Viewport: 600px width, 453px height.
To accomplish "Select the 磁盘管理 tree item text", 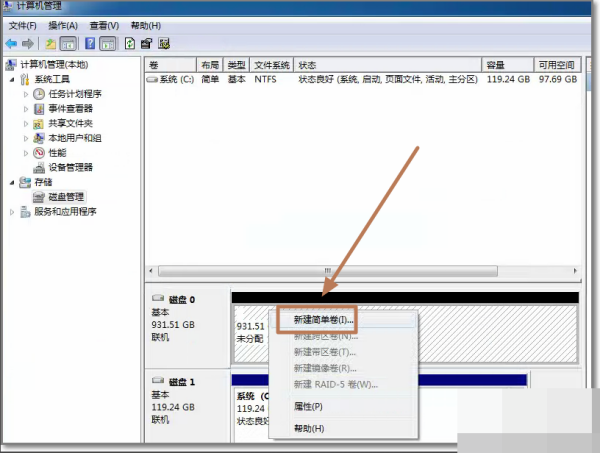I will pos(66,197).
